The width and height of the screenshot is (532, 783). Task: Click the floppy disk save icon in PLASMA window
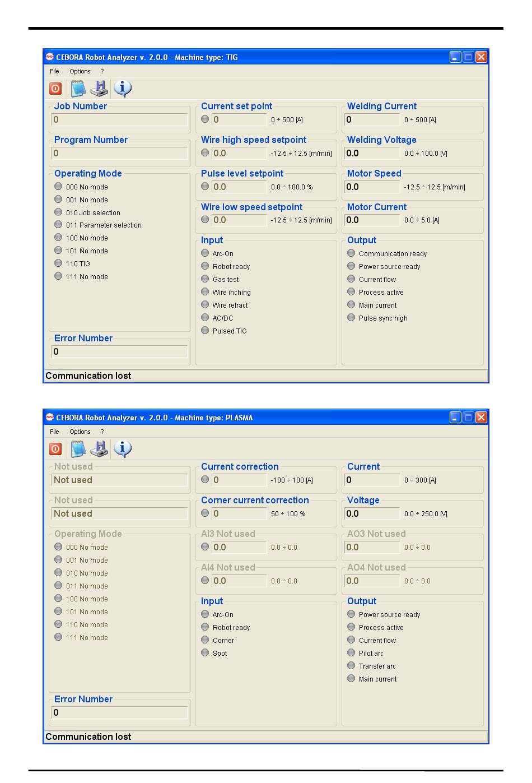[99, 449]
